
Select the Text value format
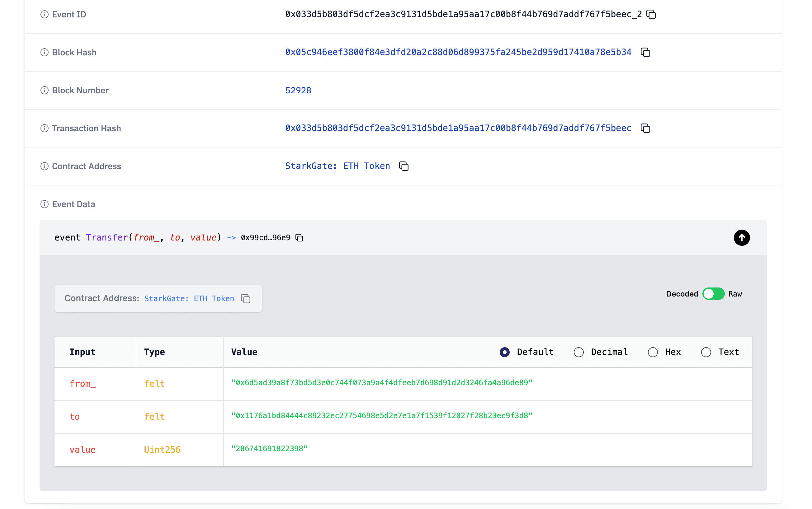click(706, 352)
